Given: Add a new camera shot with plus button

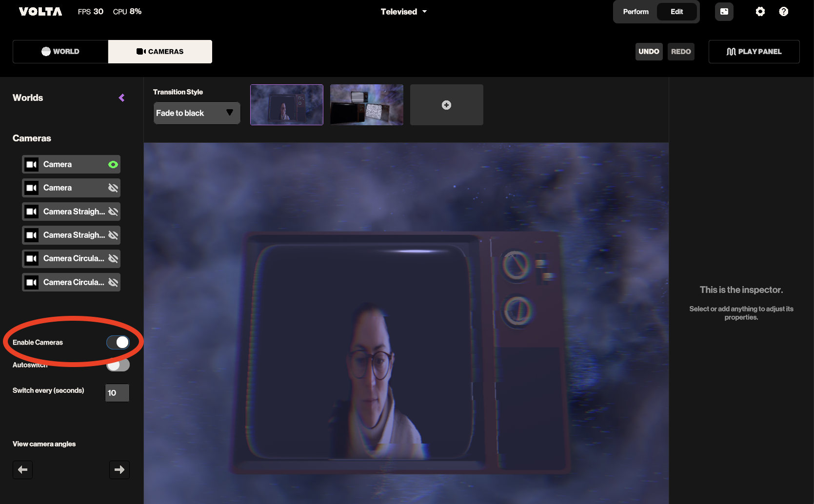Looking at the screenshot, I should 447,105.
